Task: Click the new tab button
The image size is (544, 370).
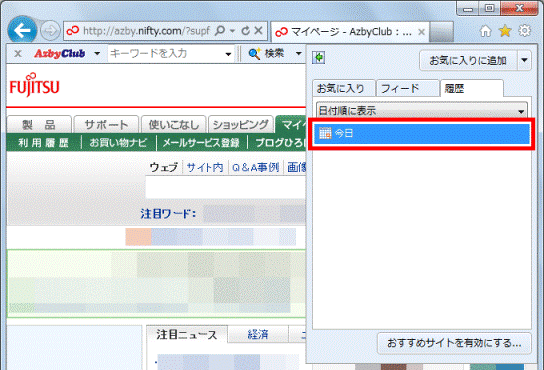Action: click(x=441, y=32)
